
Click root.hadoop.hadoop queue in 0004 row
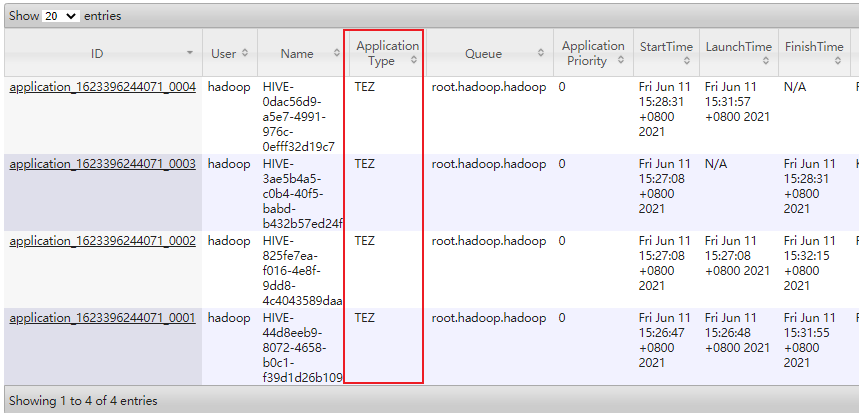[x=489, y=87]
